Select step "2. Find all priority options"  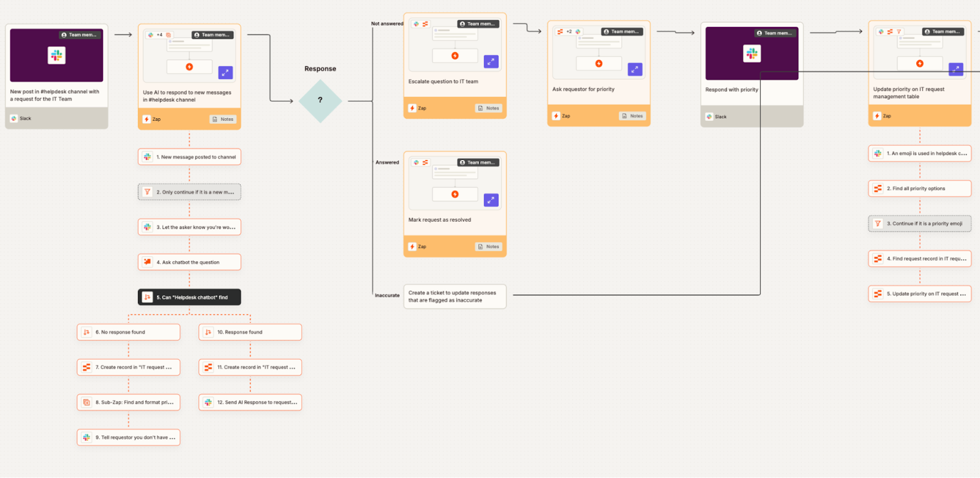[x=919, y=189]
